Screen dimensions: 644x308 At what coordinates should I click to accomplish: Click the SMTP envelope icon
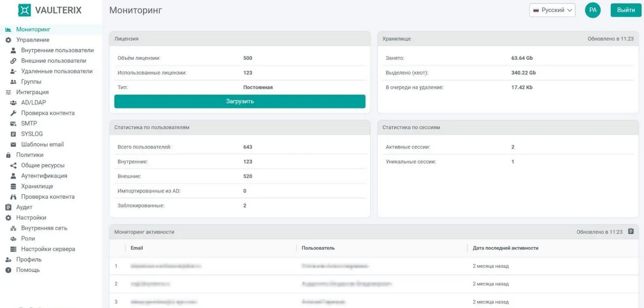click(13, 124)
